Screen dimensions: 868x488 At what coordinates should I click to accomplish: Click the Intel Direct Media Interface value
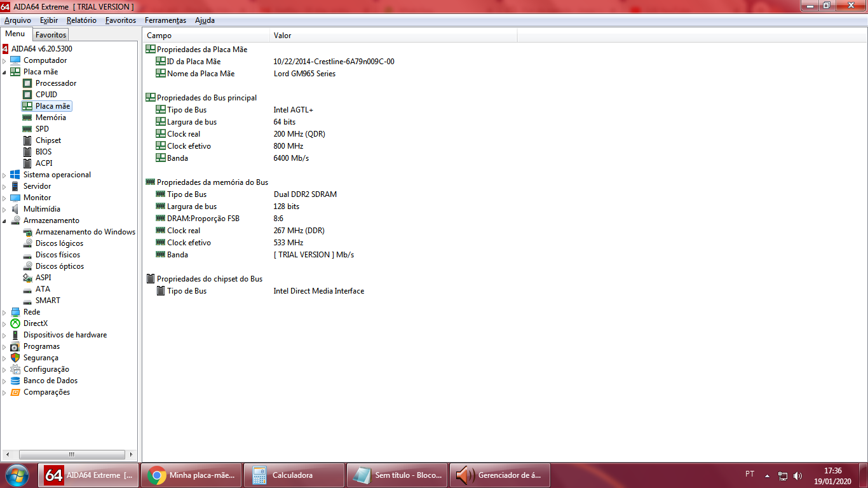[x=319, y=291]
